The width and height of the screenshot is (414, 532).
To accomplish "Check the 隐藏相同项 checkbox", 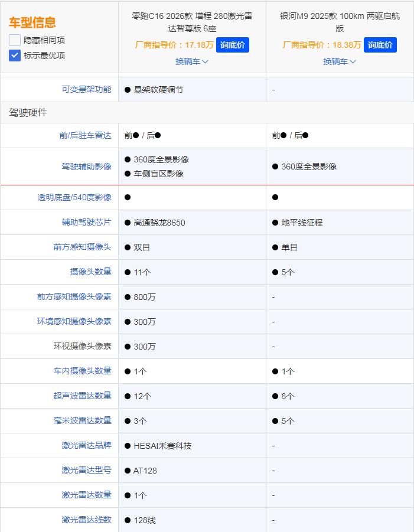I will click(x=15, y=40).
